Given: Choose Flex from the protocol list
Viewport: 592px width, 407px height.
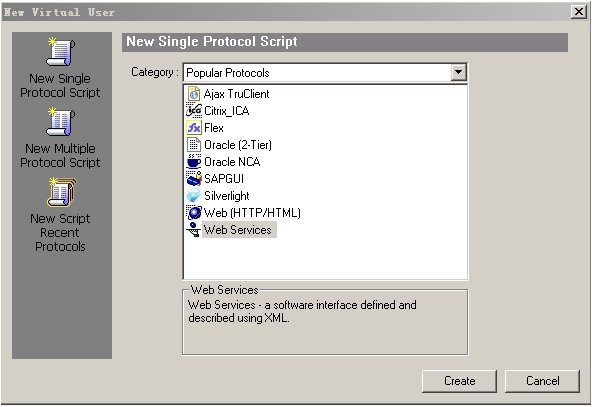Looking at the screenshot, I should [x=214, y=128].
